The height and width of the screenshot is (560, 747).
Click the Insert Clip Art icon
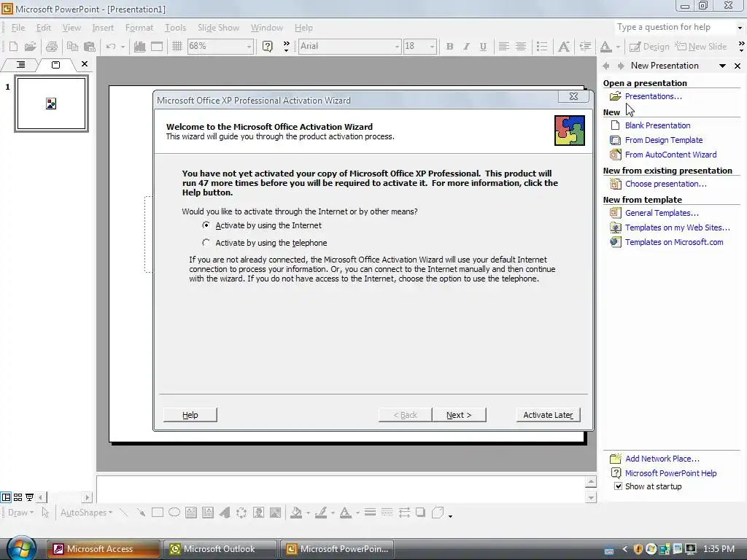click(259, 513)
